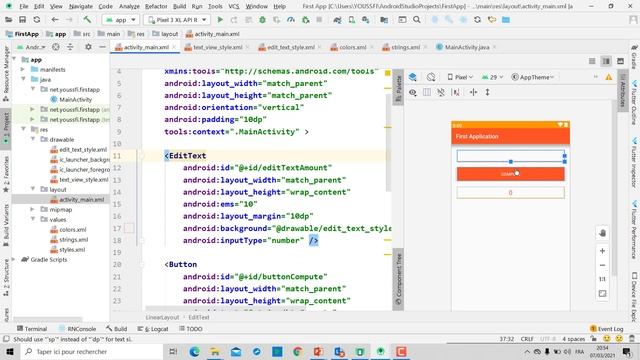Set preview zoom to 1:1
The height and width of the screenshot is (360, 640).
[602, 279]
